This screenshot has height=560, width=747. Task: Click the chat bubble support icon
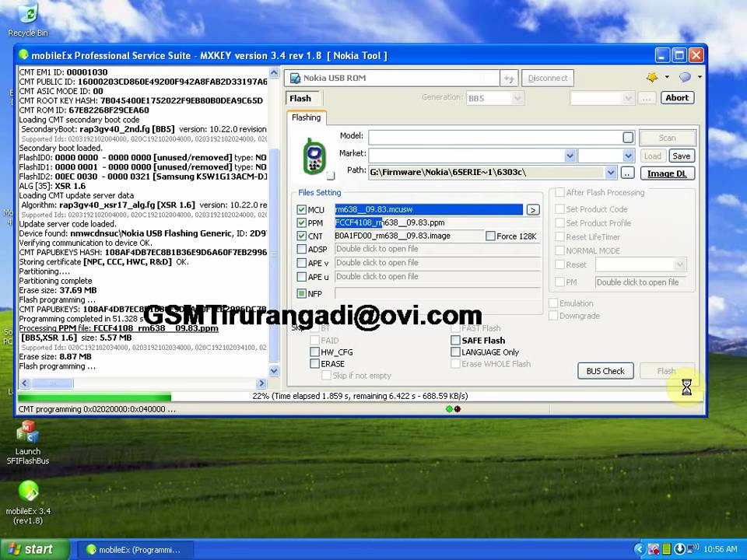click(x=685, y=77)
